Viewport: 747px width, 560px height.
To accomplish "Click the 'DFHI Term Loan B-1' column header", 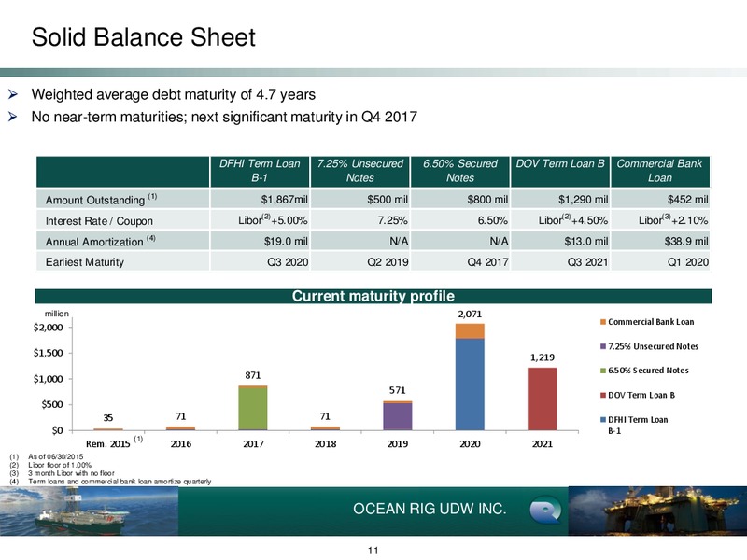I will [x=260, y=171].
